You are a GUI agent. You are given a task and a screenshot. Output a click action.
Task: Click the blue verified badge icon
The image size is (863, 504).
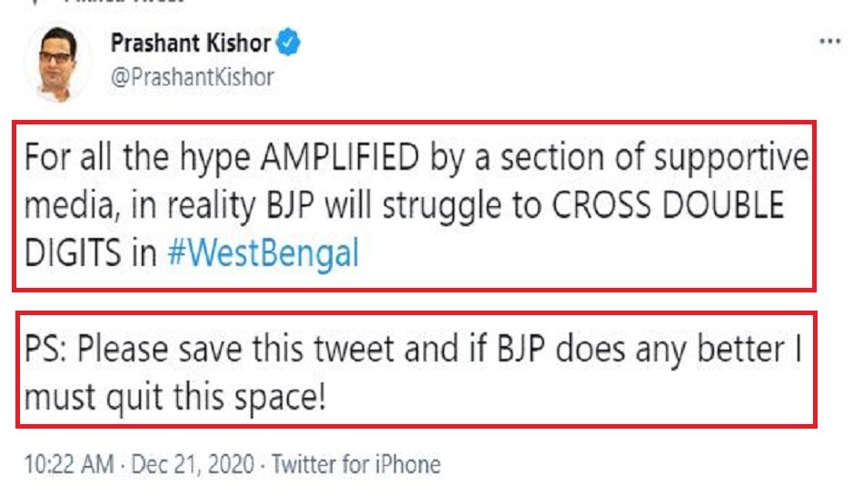coord(291,42)
